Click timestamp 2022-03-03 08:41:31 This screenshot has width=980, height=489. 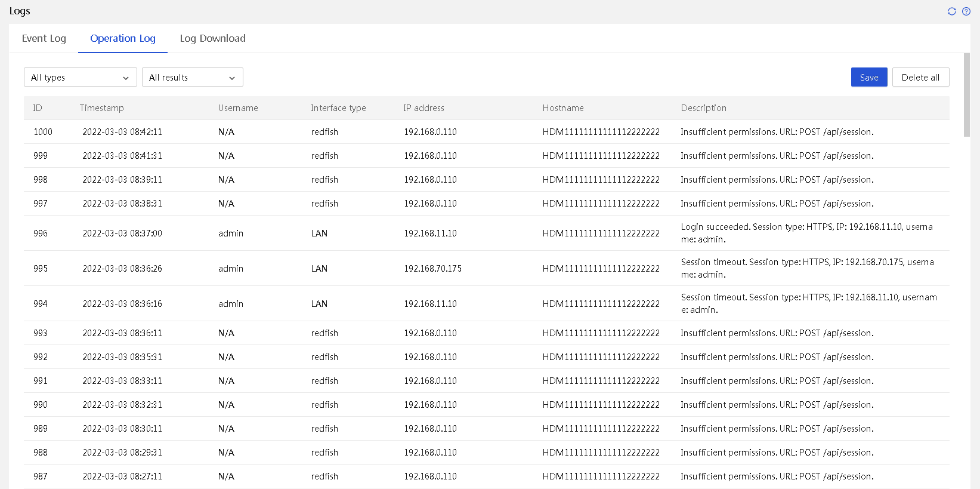122,156
